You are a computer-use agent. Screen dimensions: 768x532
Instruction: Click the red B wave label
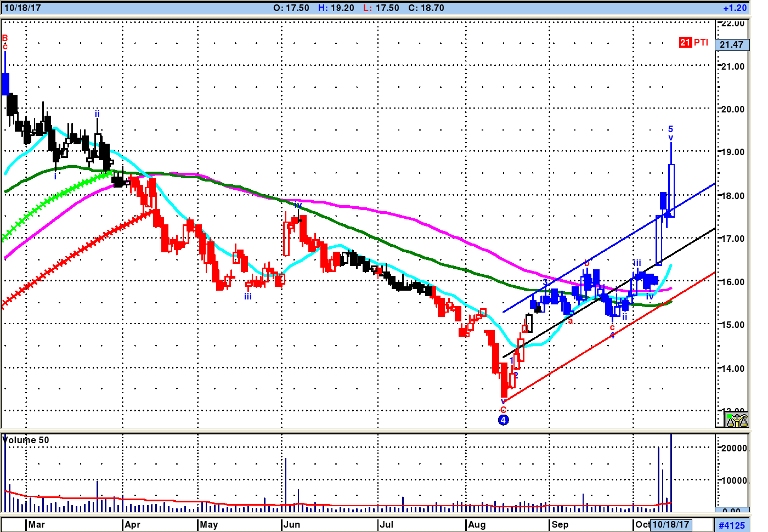[x=5, y=38]
